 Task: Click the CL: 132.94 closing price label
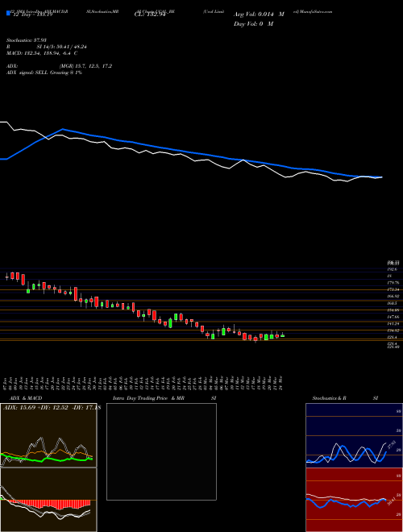point(149,15)
